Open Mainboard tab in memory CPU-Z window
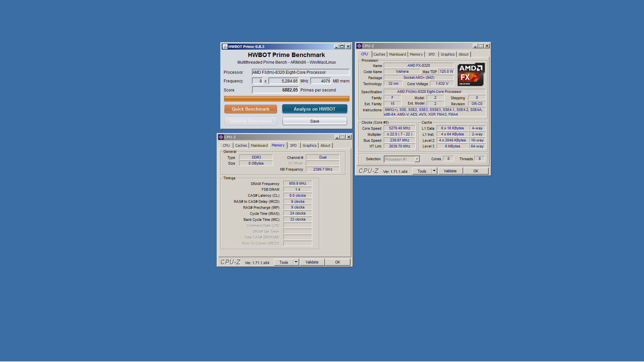644x362 pixels. [x=259, y=145]
